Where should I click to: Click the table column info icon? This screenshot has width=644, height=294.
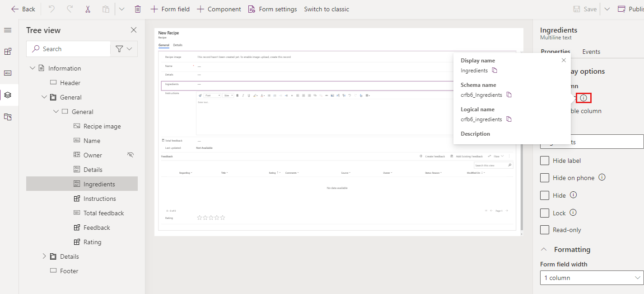coord(583,98)
